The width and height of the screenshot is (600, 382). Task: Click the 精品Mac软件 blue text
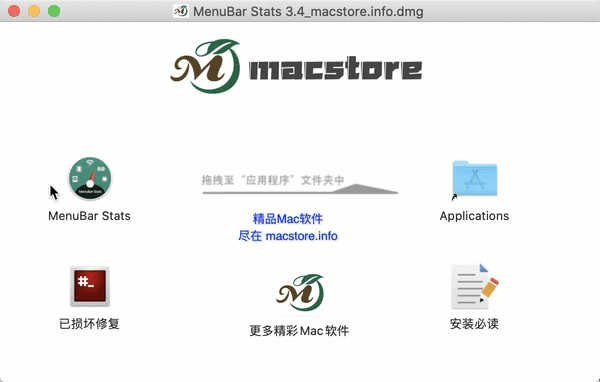point(288,219)
